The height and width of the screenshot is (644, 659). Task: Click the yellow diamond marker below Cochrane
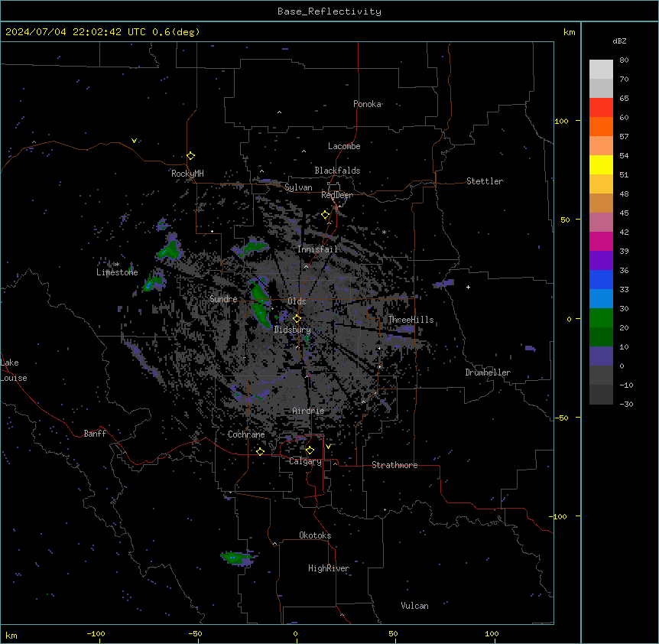point(260,451)
